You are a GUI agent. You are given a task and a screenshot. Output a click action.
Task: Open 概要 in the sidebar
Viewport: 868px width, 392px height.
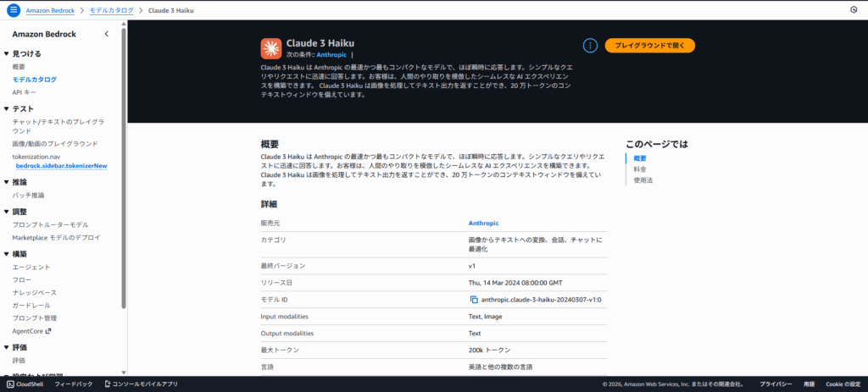tap(19, 66)
